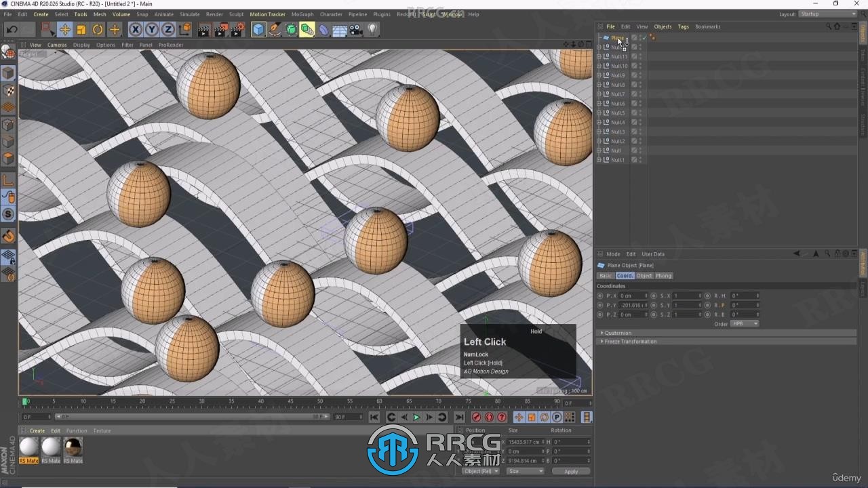Click the Undo arrow icon
Viewport: 868px width, 488px height.
(12, 29)
